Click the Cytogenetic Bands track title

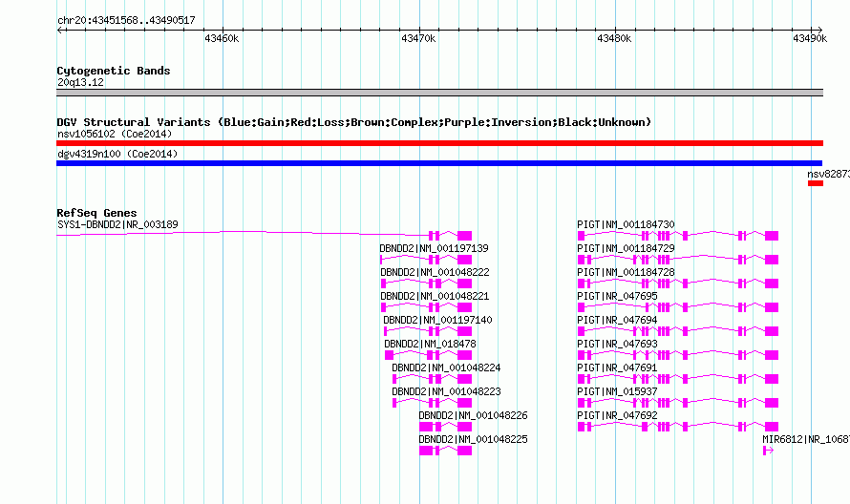[114, 71]
